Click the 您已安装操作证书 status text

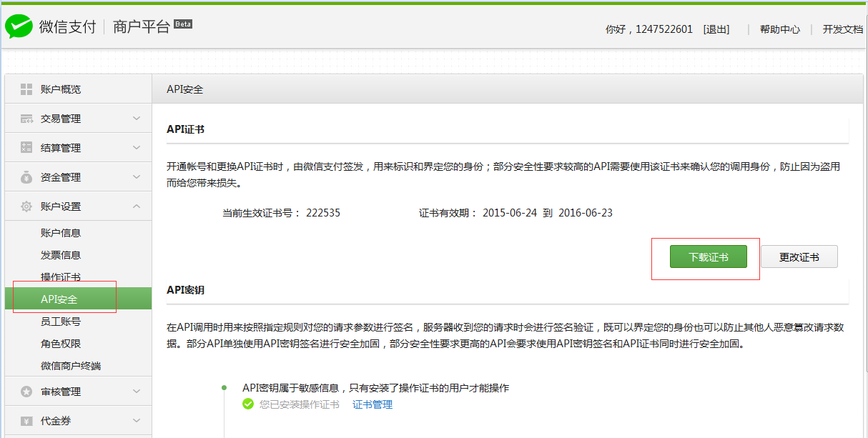(x=300, y=404)
